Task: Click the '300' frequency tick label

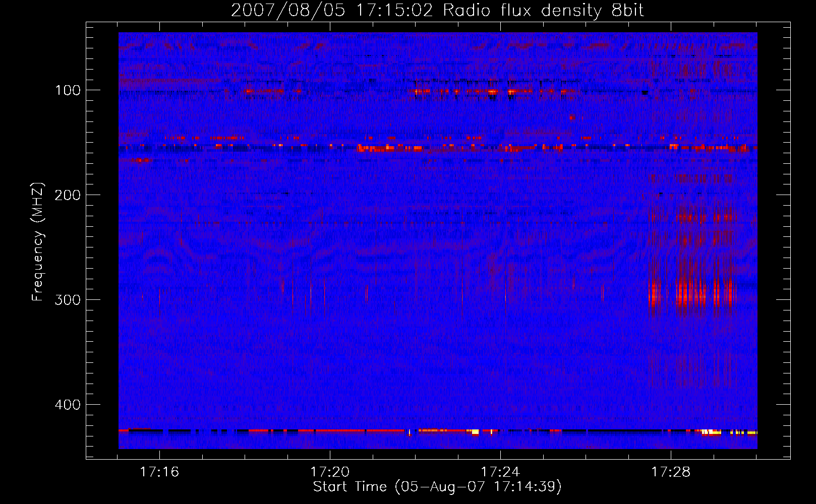Action: (x=68, y=300)
